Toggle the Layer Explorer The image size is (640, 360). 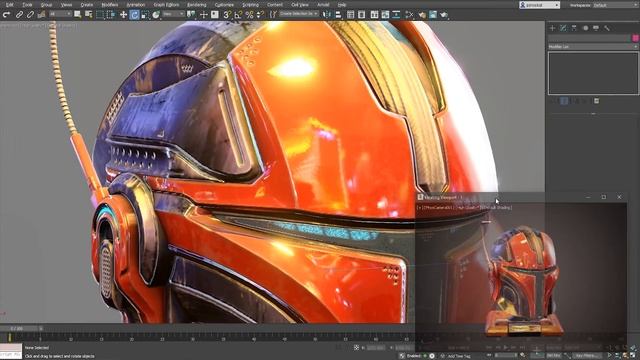362,15
